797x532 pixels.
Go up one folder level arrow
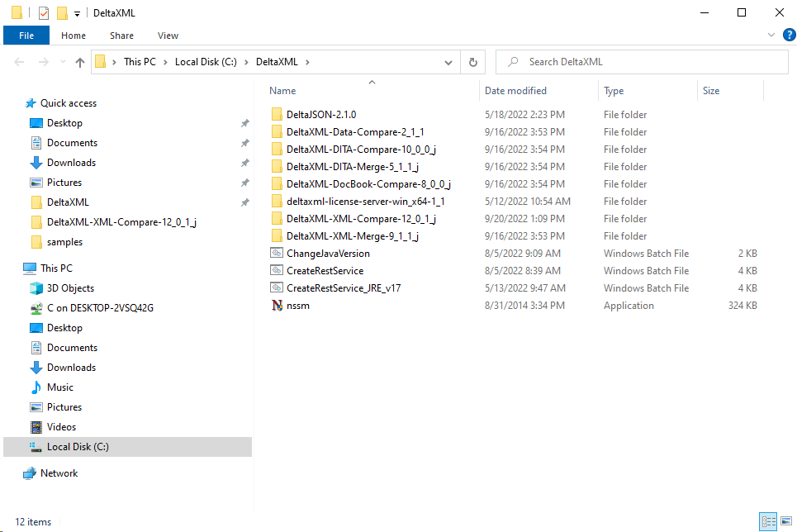80,62
